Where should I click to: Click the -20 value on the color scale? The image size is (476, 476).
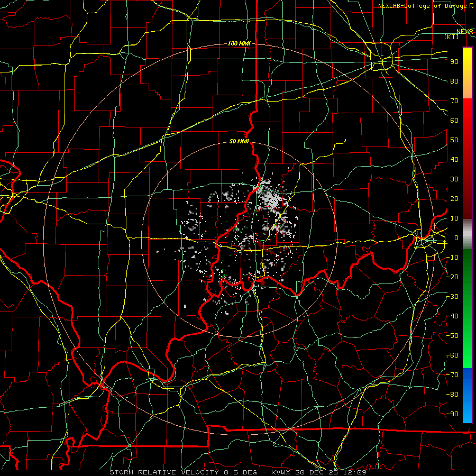(452, 277)
